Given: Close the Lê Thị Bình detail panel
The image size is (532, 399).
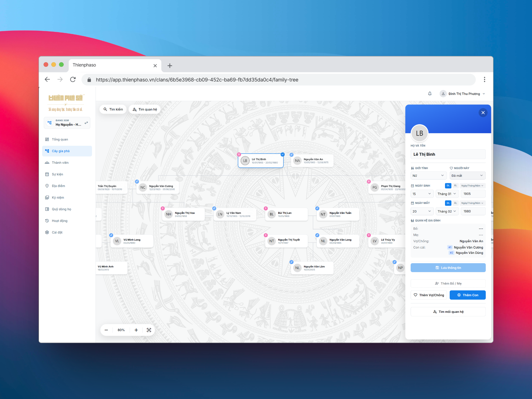Looking at the screenshot, I should [x=483, y=112].
